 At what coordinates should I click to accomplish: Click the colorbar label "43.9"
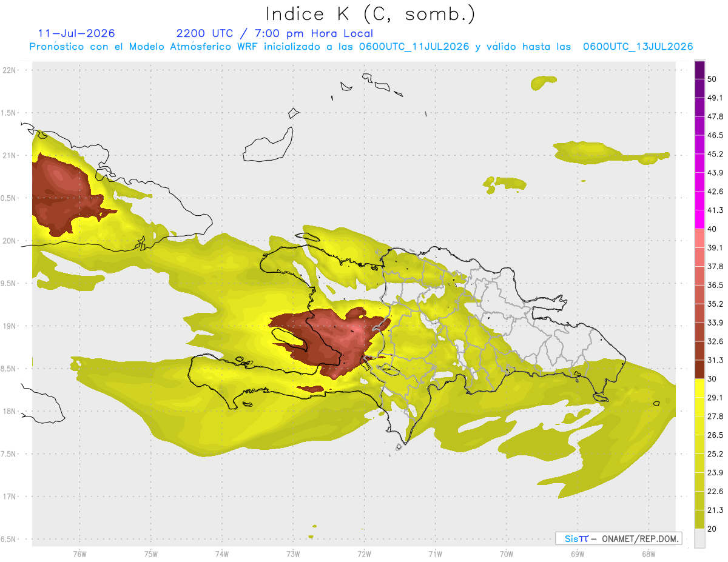coord(715,173)
